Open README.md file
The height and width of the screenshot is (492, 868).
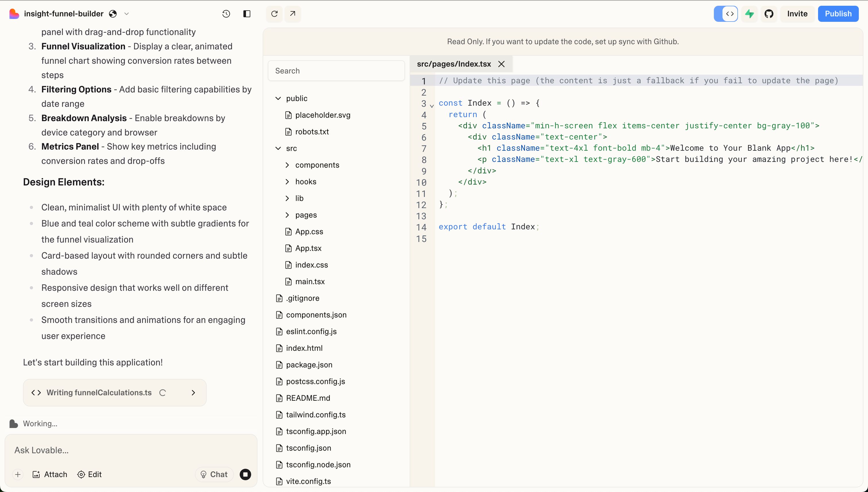click(303, 398)
